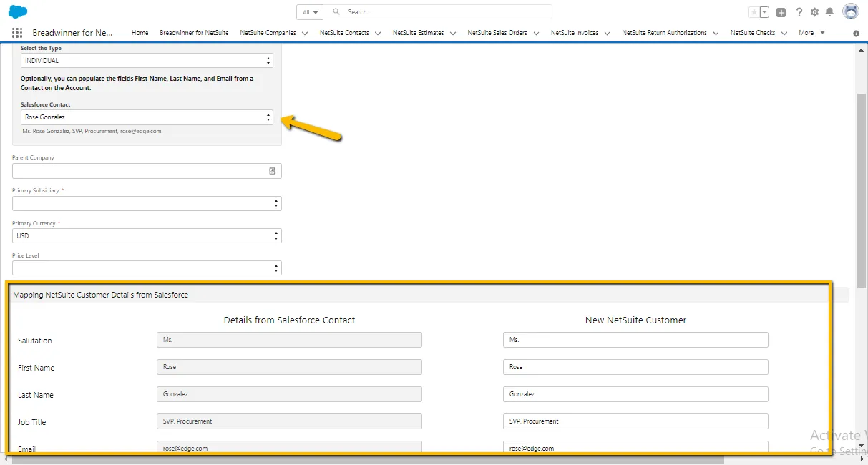
Task: Open the favorites list dropdown arrow
Action: 764,12
